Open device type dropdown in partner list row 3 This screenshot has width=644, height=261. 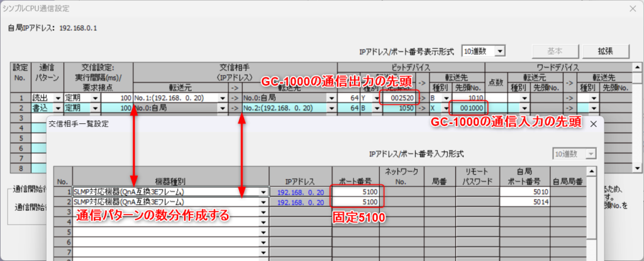(x=263, y=212)
